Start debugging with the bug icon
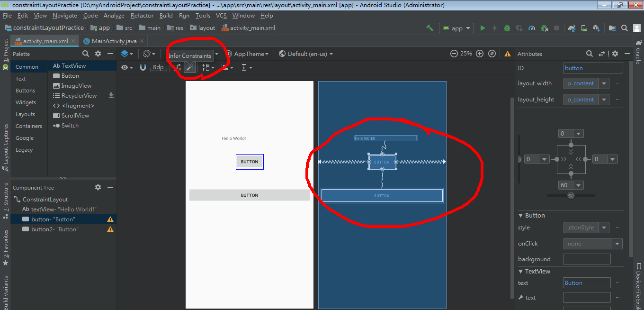The image size is (644, 310). [x=507, y=27]
